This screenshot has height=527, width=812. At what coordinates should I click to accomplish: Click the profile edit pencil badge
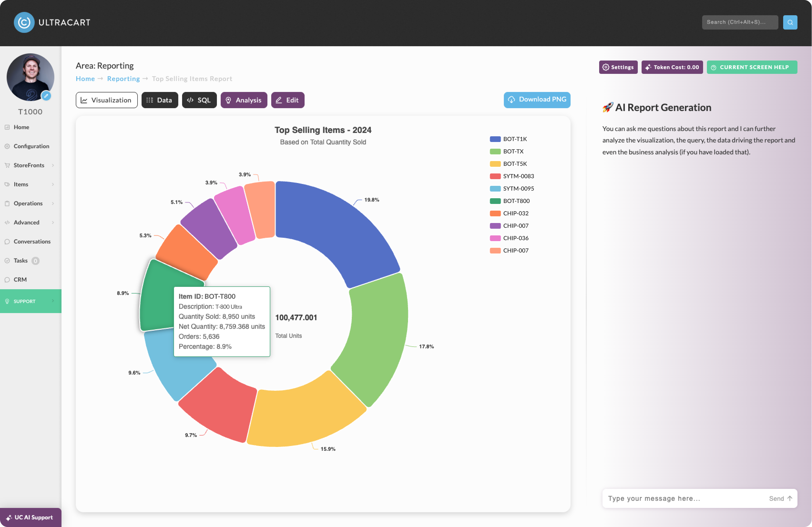46,96
